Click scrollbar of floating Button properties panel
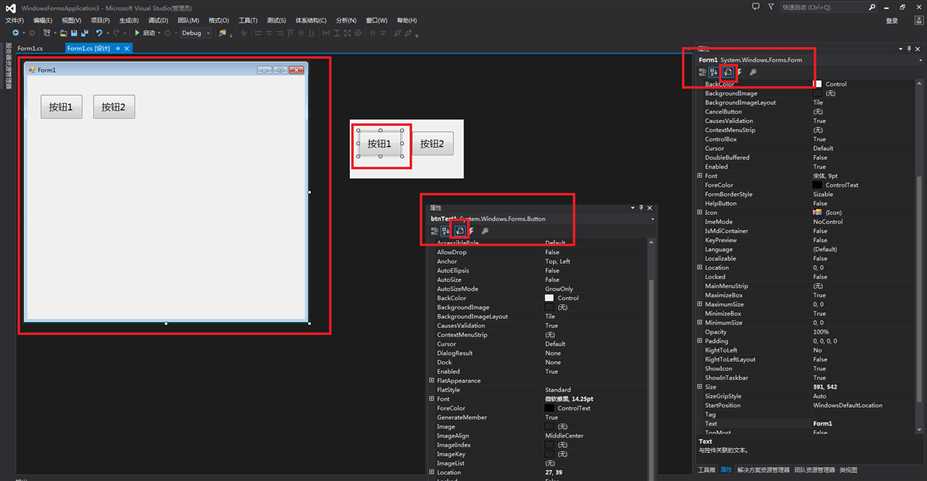 [x=652, y=378]
